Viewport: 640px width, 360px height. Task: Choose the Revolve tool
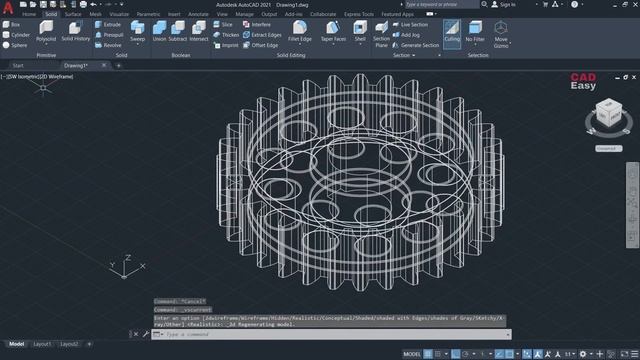point(108,45)
